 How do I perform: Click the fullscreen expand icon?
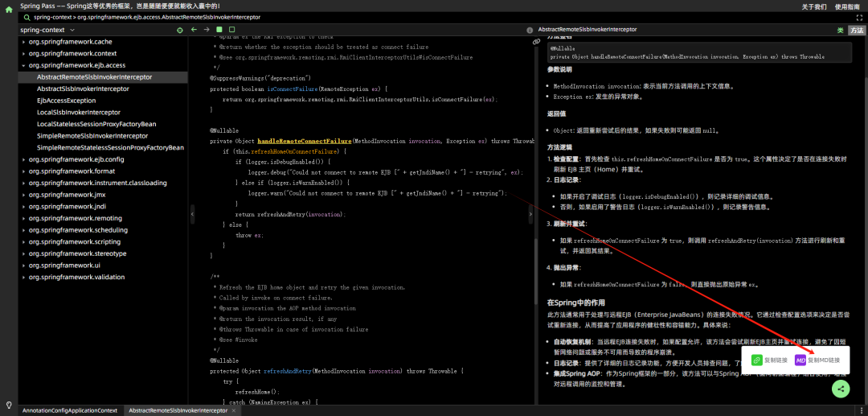859,18
